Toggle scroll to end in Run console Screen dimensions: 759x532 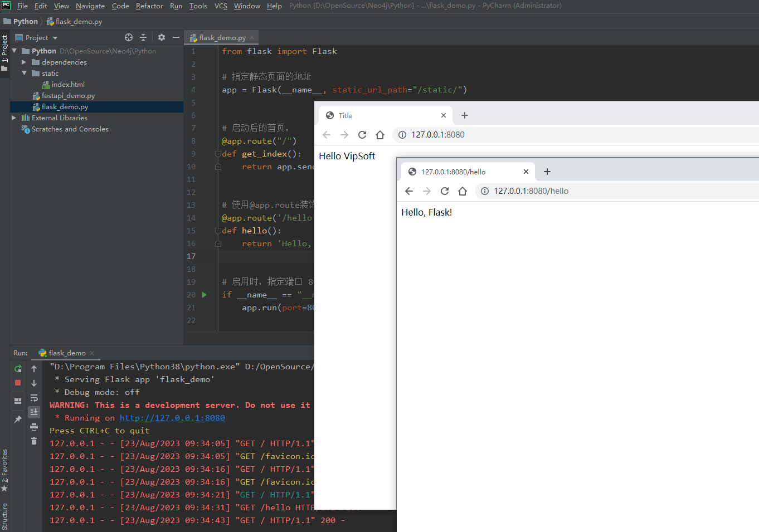coord(34,412)
